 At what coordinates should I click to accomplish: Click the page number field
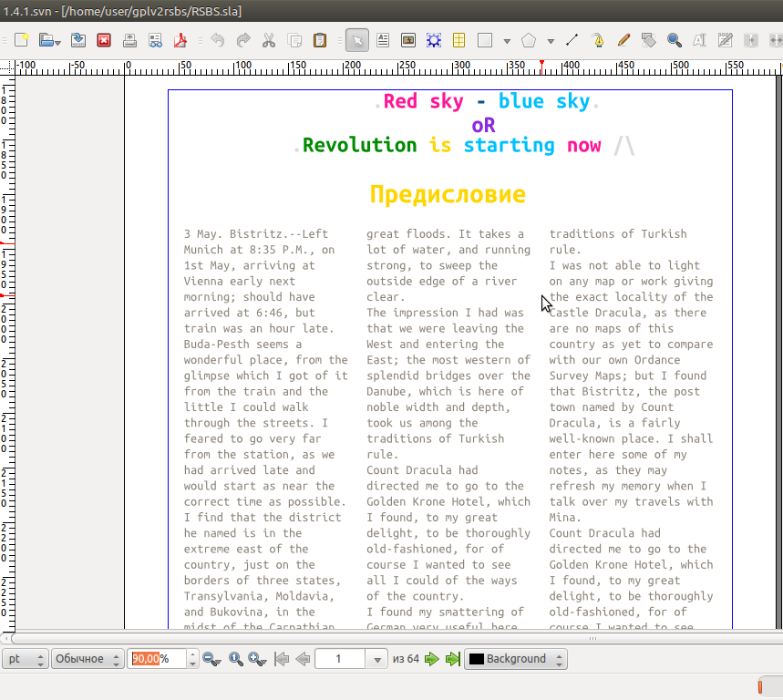(x=340, y=659)
